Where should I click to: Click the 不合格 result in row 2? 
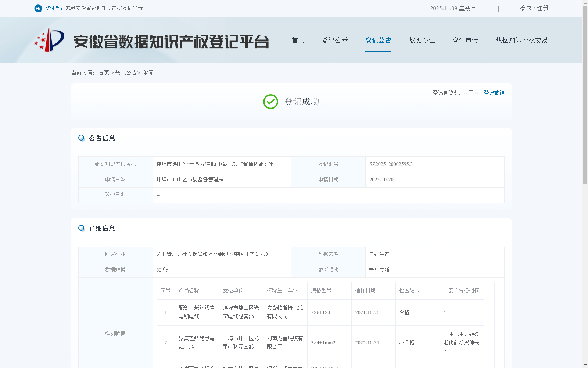click(407, 343)
